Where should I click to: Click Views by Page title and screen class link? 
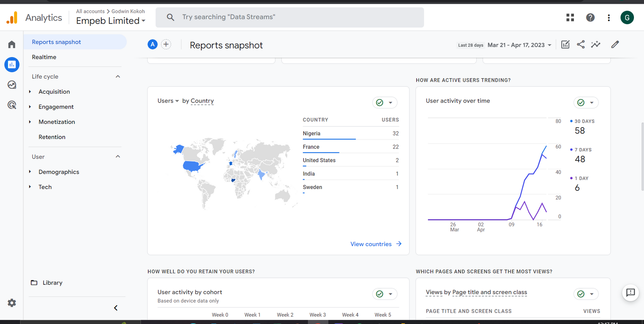pyautogui.click(x=476, y=292)
